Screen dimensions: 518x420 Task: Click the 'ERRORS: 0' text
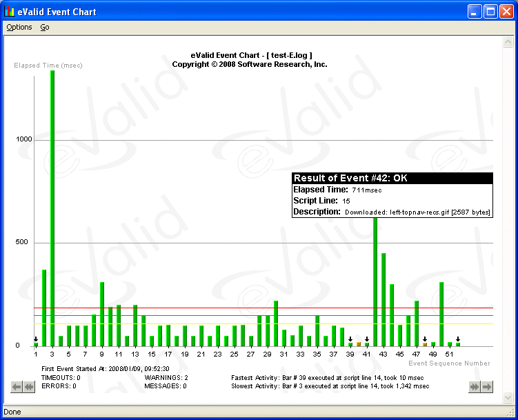[59, 386]
